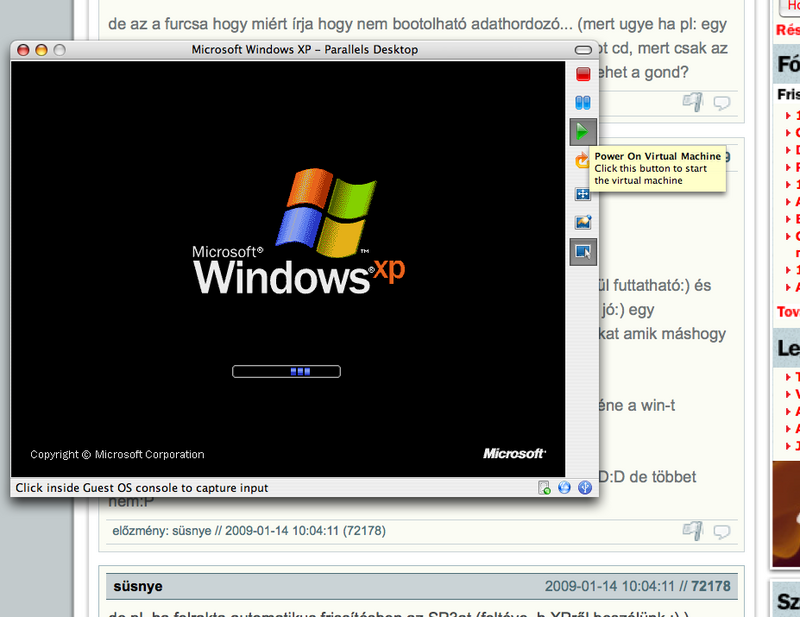This screenshot has height=617, width=800.
Task: Click the reply bubble beside the előzmény line
Action: click(720, 530)
